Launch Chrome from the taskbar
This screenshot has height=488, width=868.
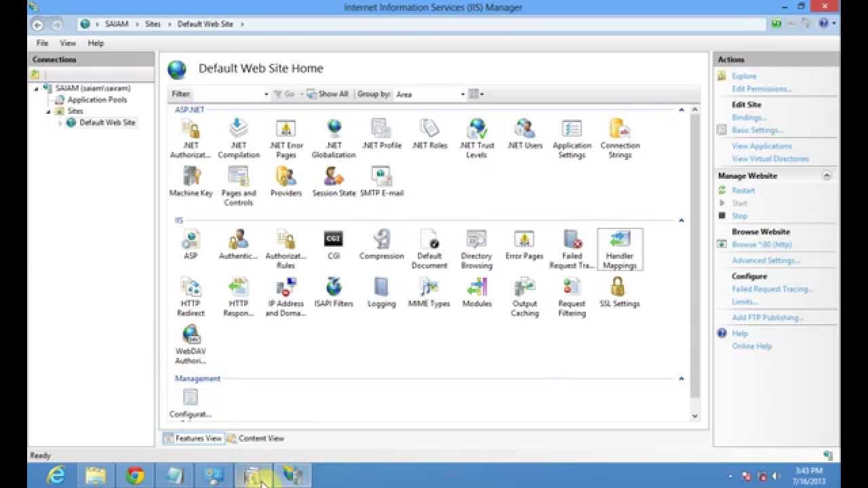pos(135,476)
